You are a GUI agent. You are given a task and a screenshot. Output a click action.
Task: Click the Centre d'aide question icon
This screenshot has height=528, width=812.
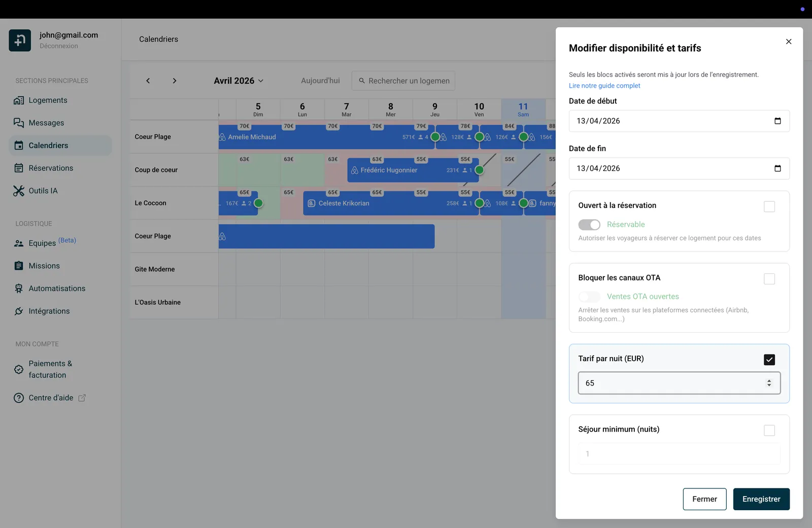click(19, 398)
